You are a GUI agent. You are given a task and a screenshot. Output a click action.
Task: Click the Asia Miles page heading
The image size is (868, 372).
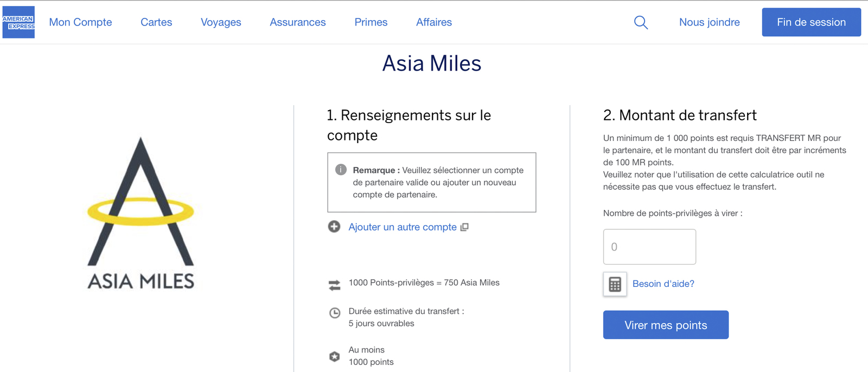click(x=432, y=63)
